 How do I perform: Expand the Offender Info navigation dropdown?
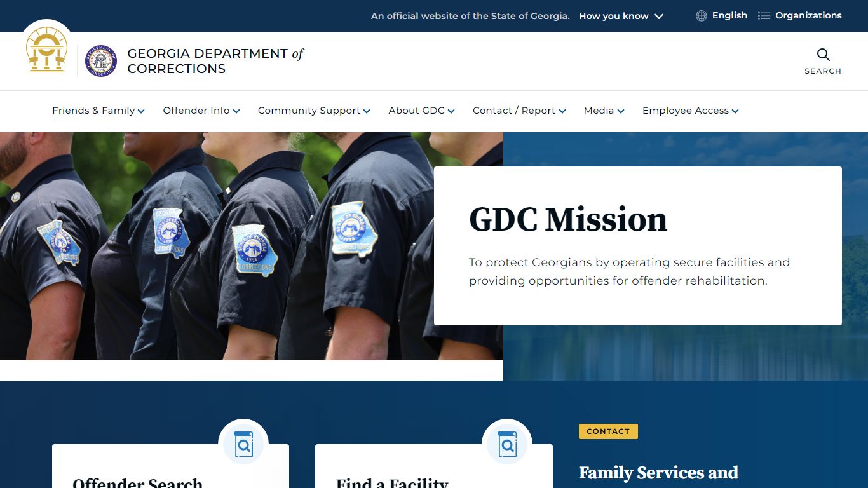(x=201, y=111)
